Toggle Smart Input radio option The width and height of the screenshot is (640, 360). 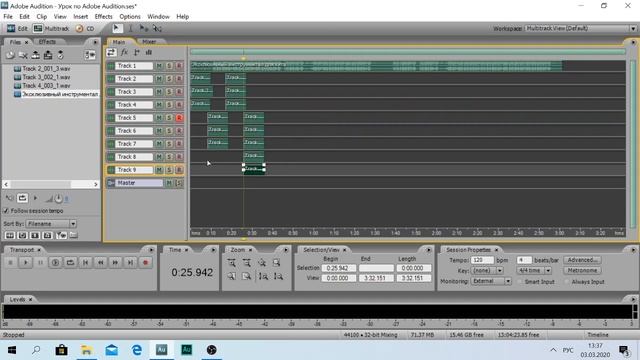[x=520, y=282]
